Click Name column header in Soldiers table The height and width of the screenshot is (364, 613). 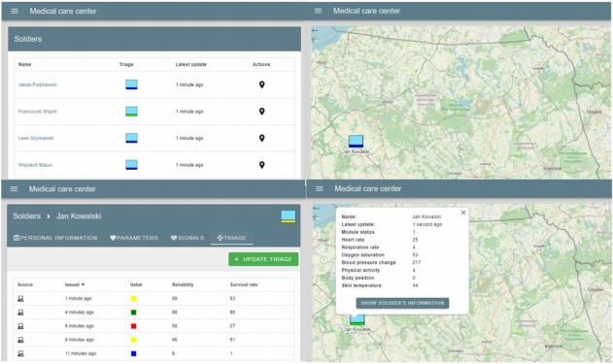coord(24,64)
